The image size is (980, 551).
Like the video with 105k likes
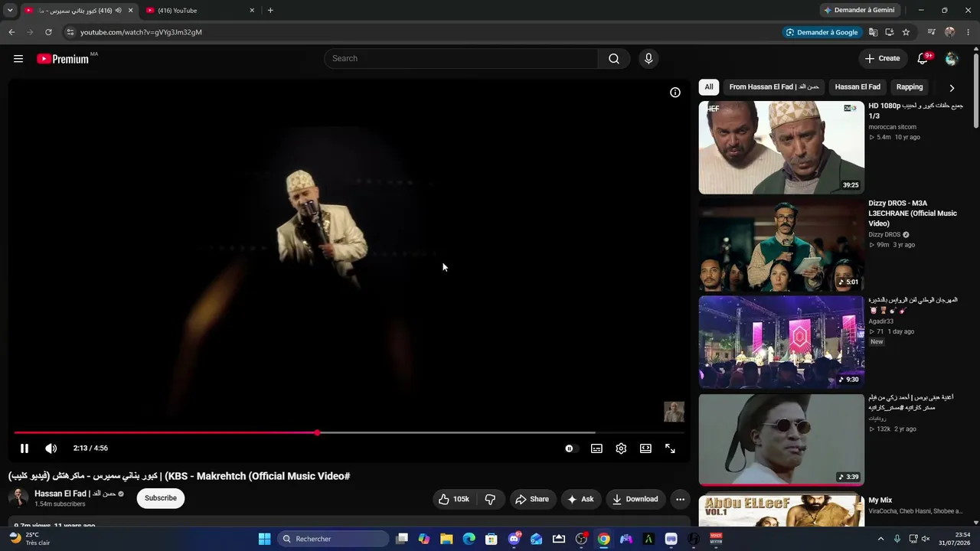(454, 499)
